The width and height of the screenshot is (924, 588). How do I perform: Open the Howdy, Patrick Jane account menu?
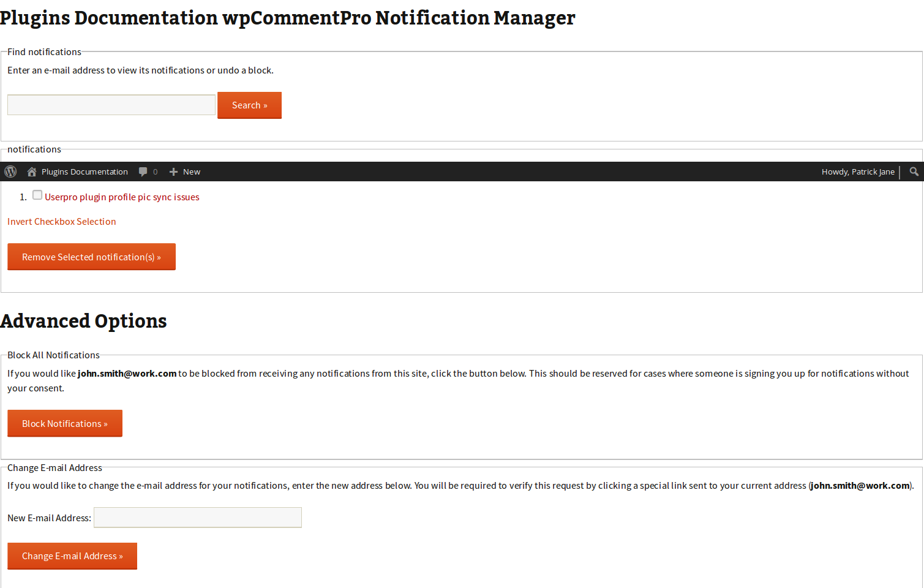pos(857,171)
